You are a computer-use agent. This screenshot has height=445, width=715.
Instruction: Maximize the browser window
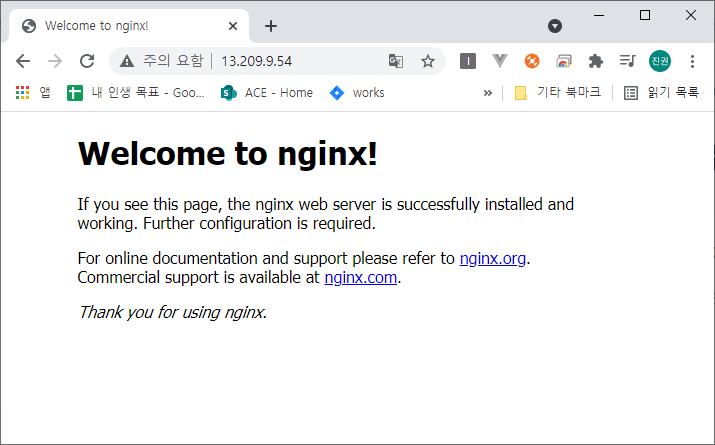pos(645,16)
